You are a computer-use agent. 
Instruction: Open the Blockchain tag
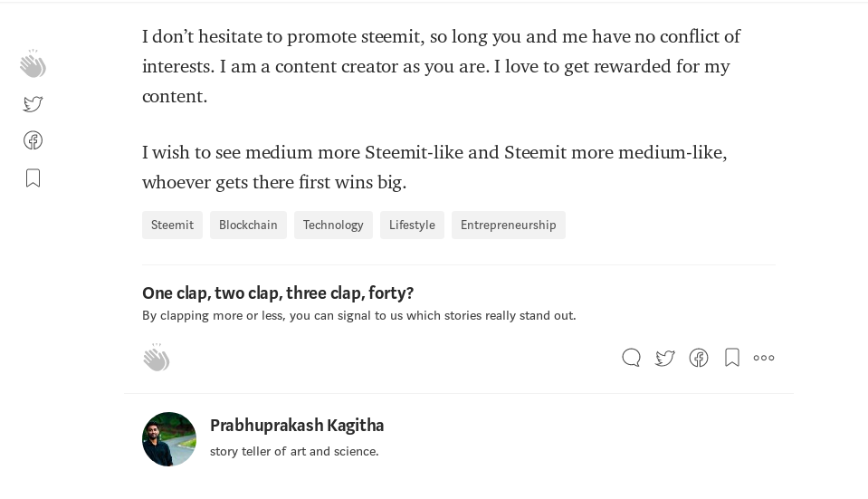point(248,225)
